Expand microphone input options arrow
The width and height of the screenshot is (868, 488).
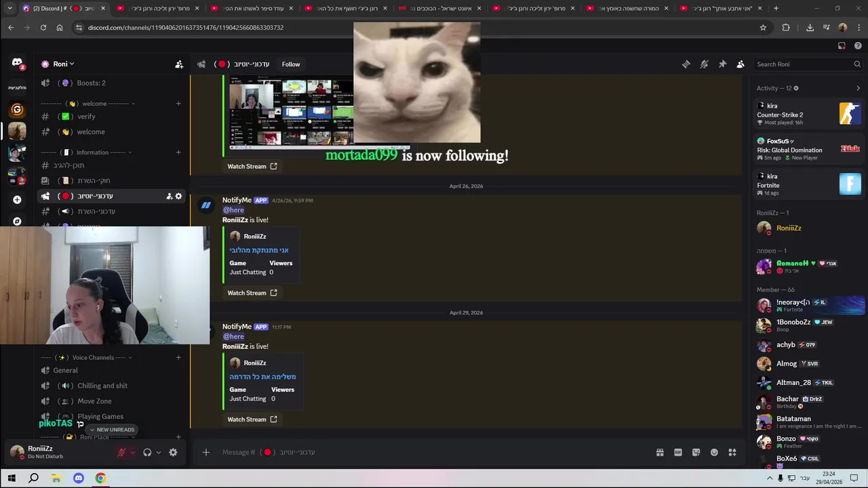pyautogui.click(x=133, y=453)
